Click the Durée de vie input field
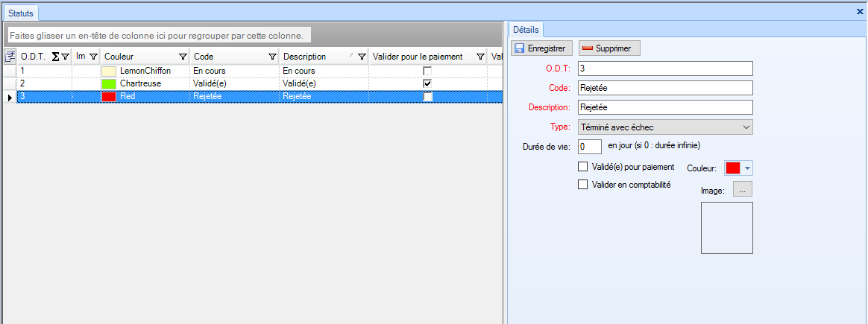The image size is (868, 324). pos(590,147)
